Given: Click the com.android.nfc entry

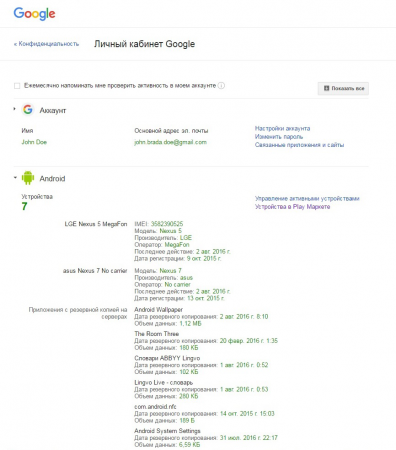Looking at the screenshot, I should (155, 407).
